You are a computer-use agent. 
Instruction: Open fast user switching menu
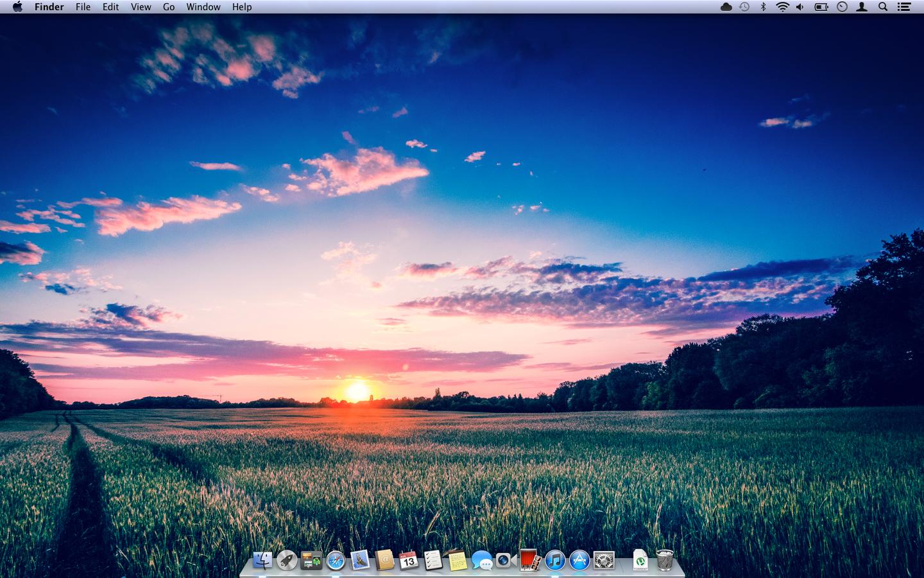[x=863, y=7]
